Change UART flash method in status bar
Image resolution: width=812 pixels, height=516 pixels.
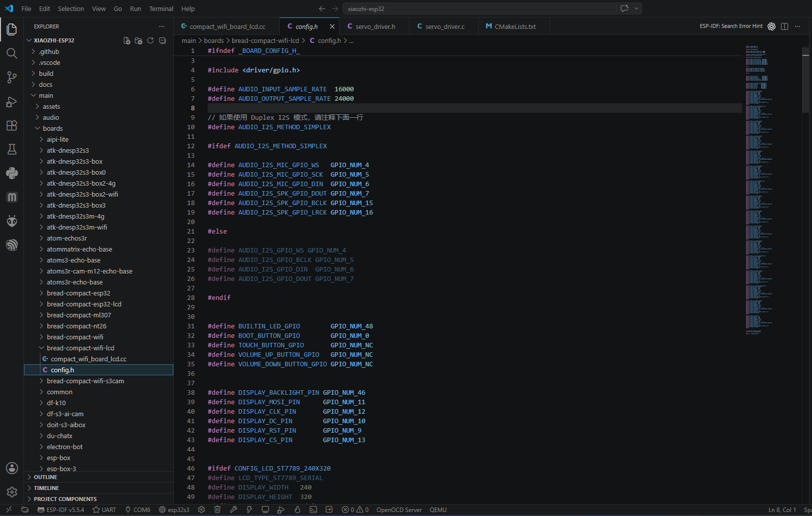pyautogui.click(x=104, y=510)
